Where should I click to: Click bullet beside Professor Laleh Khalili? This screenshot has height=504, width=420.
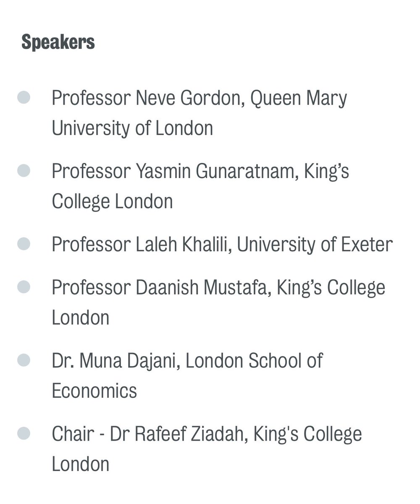coord(24,244)
